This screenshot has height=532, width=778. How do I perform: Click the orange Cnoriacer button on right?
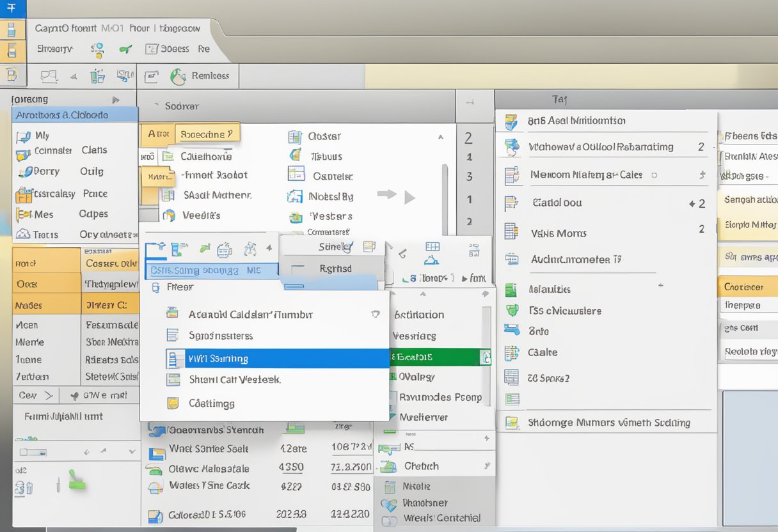[747, 287]
